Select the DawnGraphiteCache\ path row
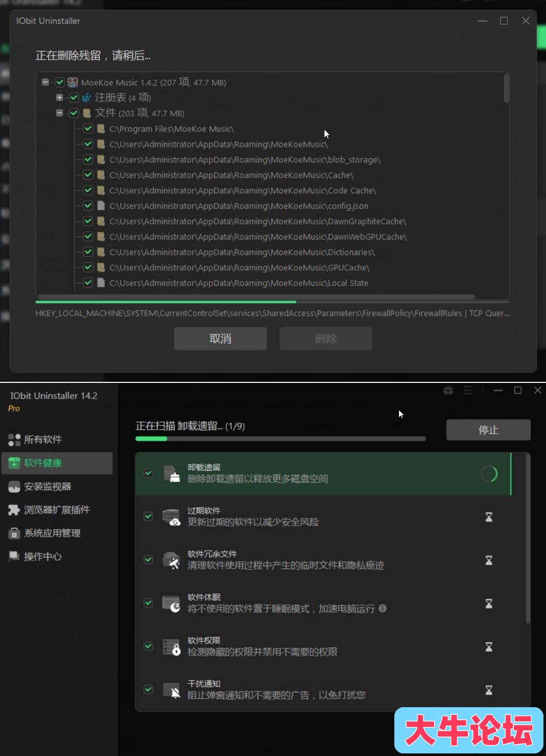Screen dimensions: 546x756 coord(258,221)
